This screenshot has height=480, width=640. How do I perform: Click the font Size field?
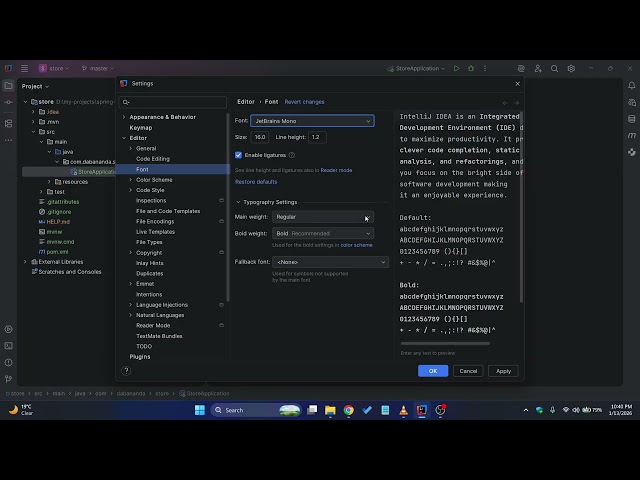pos(260,137)
